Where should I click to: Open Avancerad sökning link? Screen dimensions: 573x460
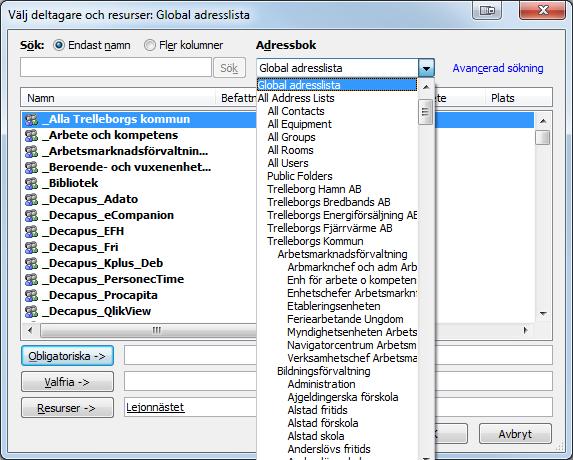pos(498,68)
